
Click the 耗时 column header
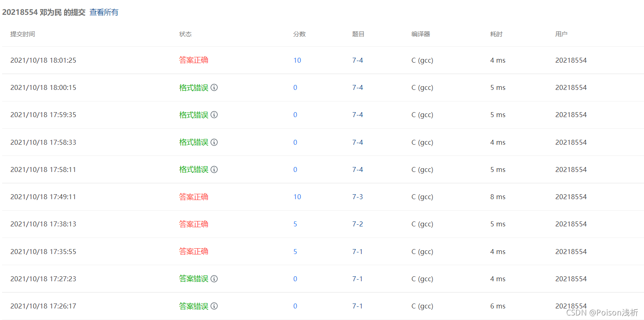tap(496, 34)
